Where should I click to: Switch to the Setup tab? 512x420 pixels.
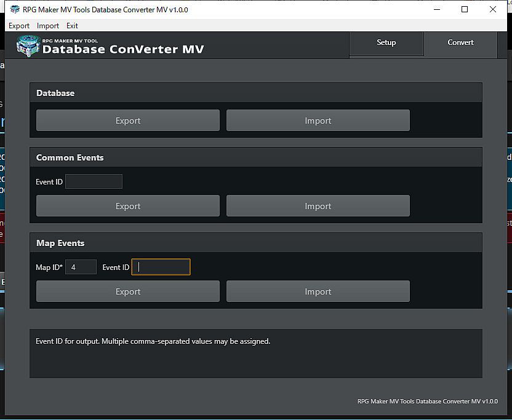pyautogui.click(x=386, y=43)
